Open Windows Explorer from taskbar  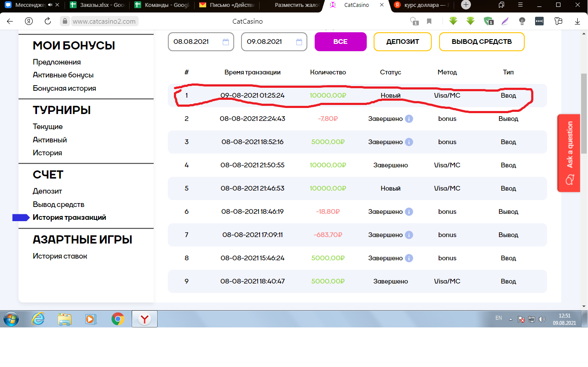click(65, 319)
